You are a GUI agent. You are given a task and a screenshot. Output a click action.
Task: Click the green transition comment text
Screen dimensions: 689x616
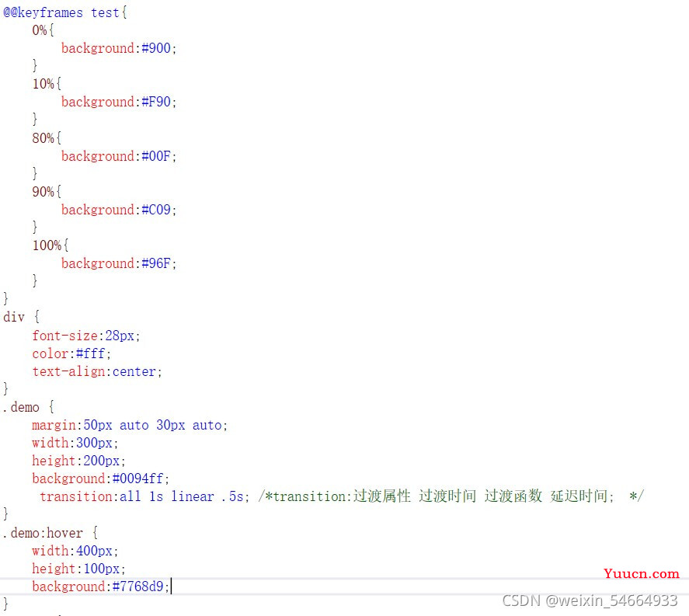click(451, 496)
